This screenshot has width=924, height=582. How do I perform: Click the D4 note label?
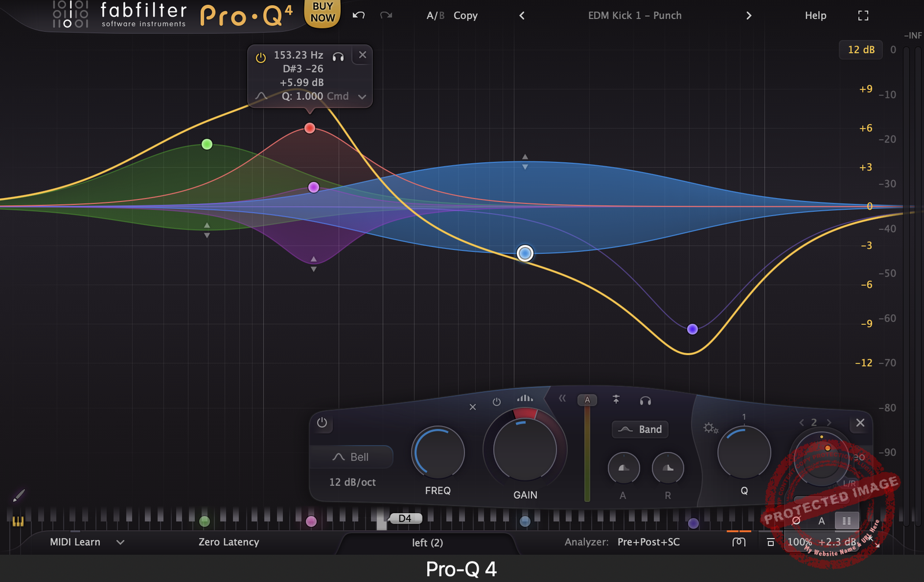tap(405, 518)
